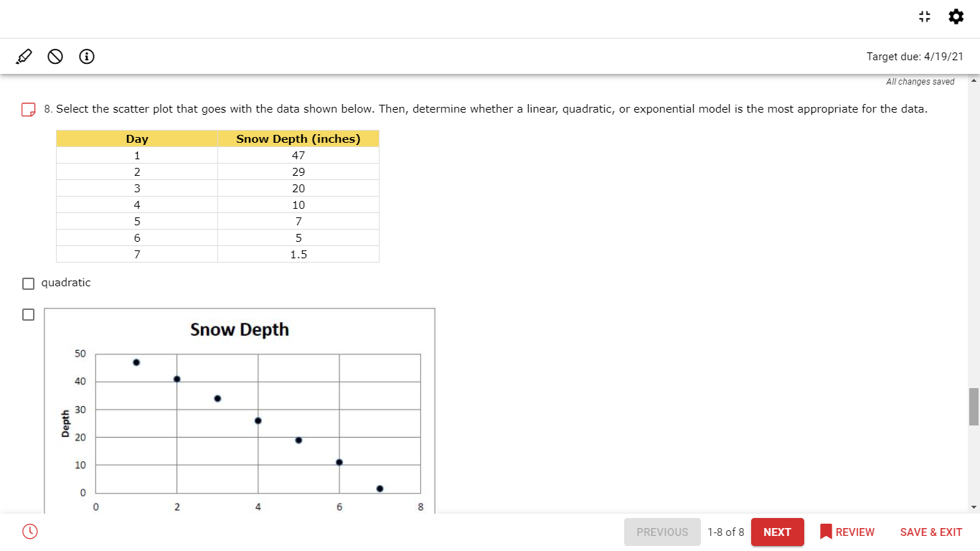Image resolution: width=980 pixels, height=551 pixels.
Task: Click the All changes saved status text
Action: pyautogui.click(x=920, y=81)
